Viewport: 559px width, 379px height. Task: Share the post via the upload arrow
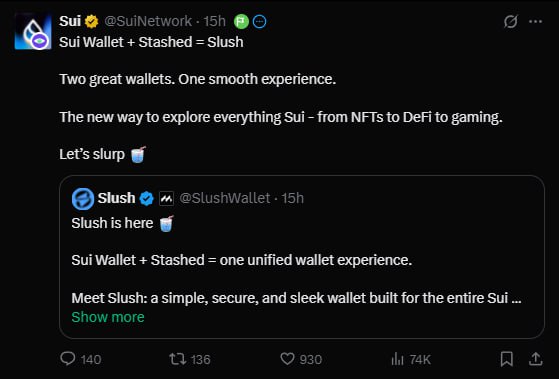click(x=535, y=359)
